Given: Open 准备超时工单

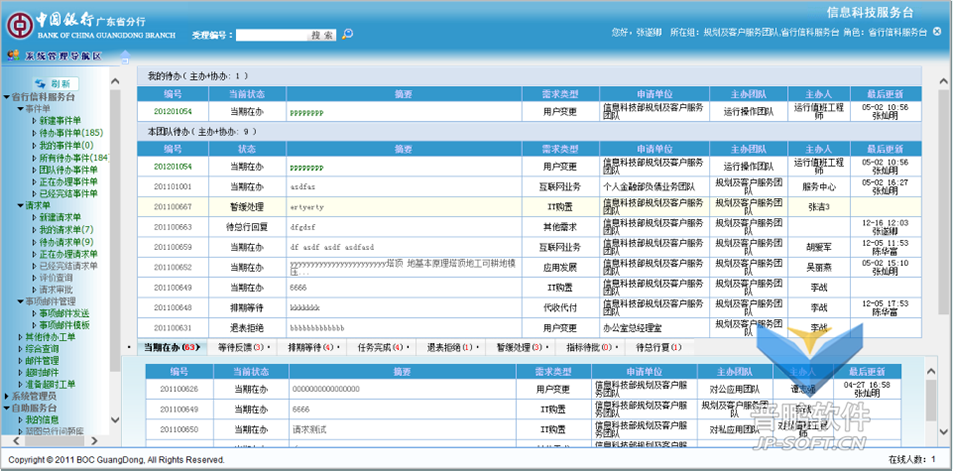Looking at the screenshot, I should tap(50, 384).
